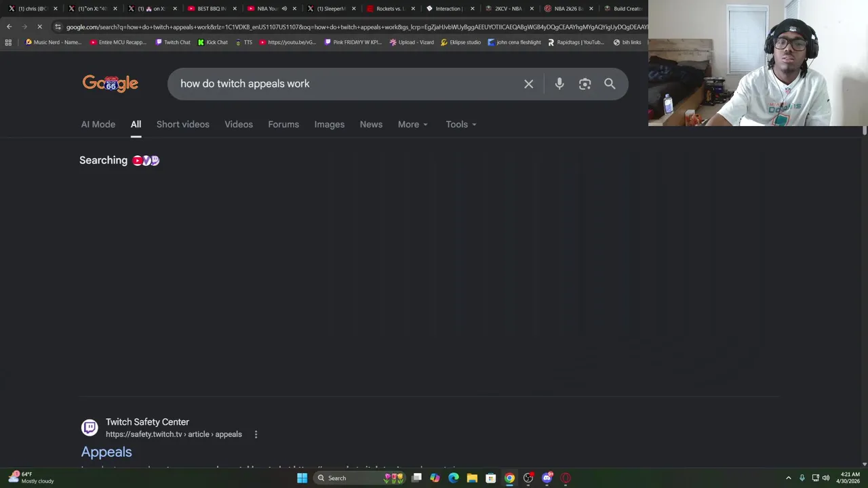
Task: Expand the More search filters dropdown
Action: (x=413, y=125)
